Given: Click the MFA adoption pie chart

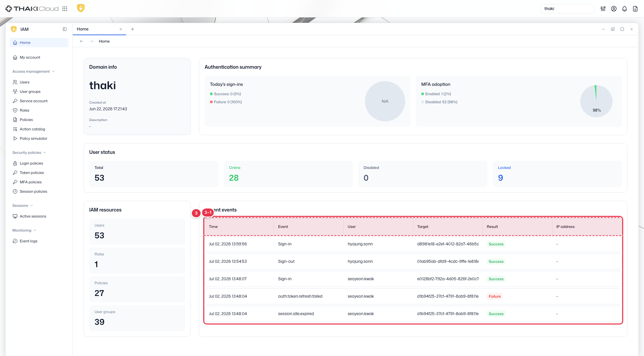Looking at the screenshot, I should pos(596,101).
